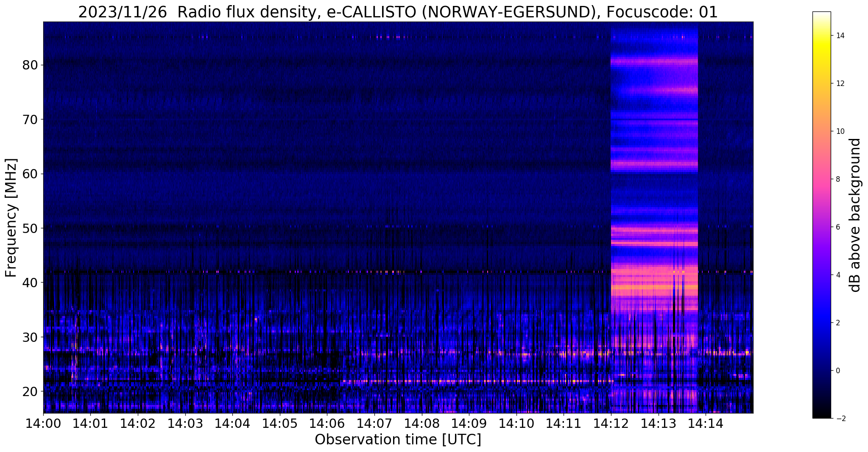The height and width of the screenshot is (452, 868).
Task: Click the 14:06 time tick label
Action: tap(327, 423)
